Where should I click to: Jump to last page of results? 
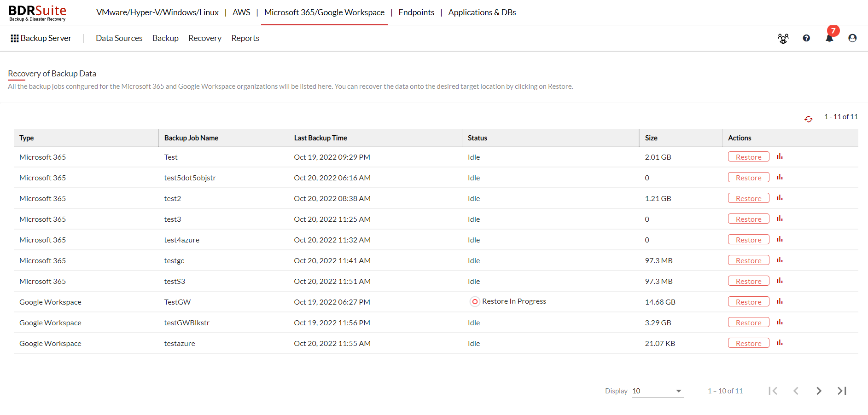(x=842, y=391)
